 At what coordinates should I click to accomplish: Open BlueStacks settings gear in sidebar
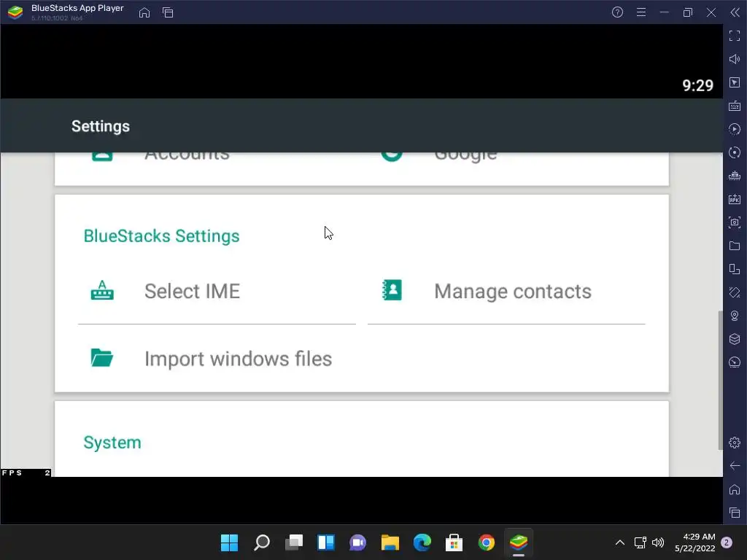click(x=735, y=443)
